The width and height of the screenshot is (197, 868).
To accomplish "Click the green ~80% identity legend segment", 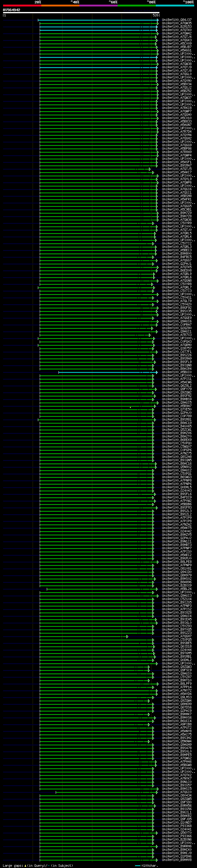I will point(136,6).
